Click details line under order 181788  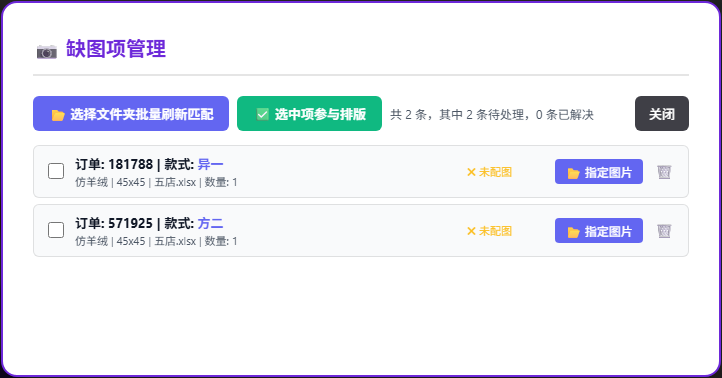157,182
